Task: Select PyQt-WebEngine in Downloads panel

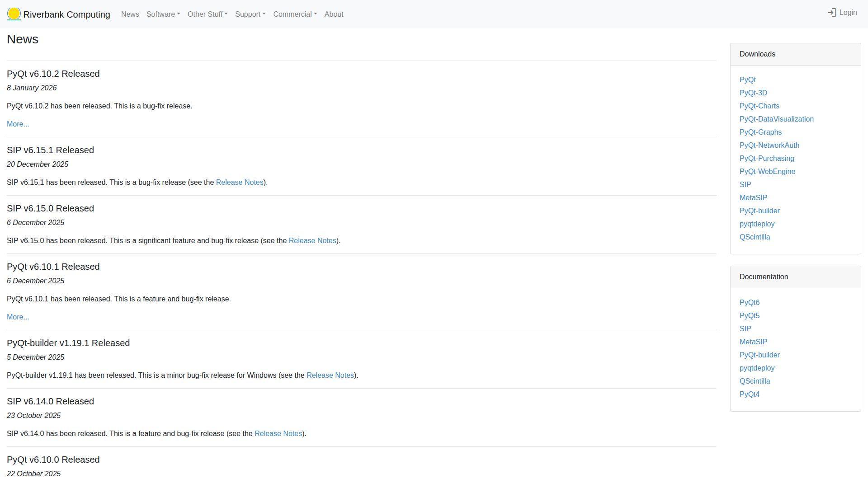Action: click(x=767, y=172)
